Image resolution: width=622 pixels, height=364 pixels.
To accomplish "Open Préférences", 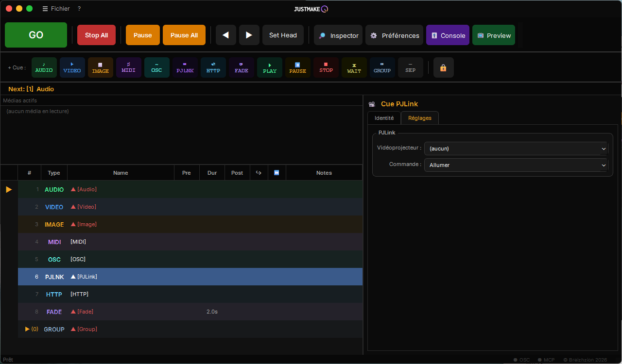I will (395, 35).
